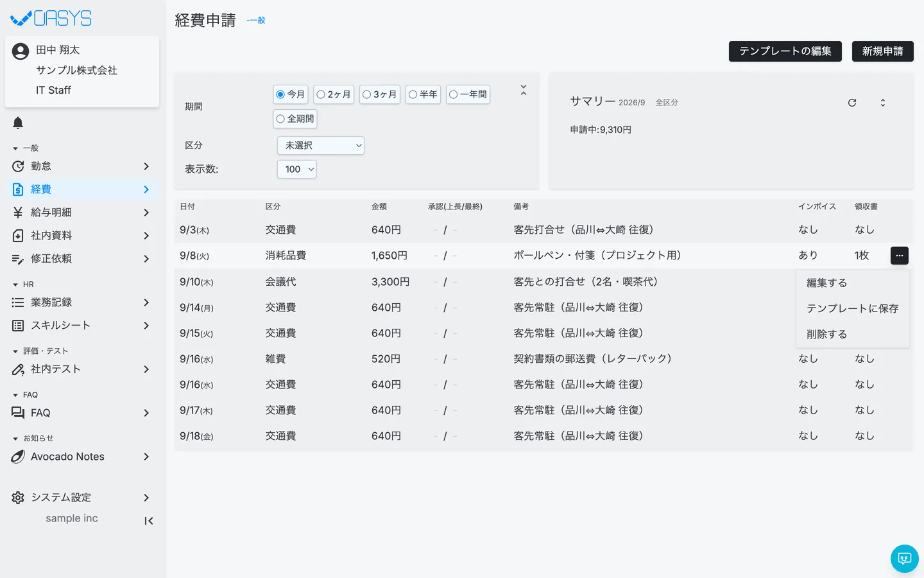This screenshot has width=924, height=578.
Task: Click the 社内資料 download file icon
Action: (18, 236)
